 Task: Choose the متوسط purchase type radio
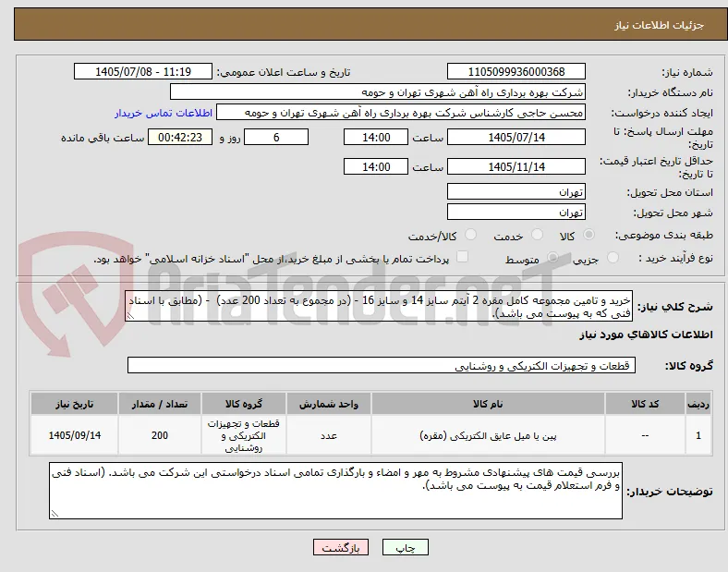pos(552,257)
